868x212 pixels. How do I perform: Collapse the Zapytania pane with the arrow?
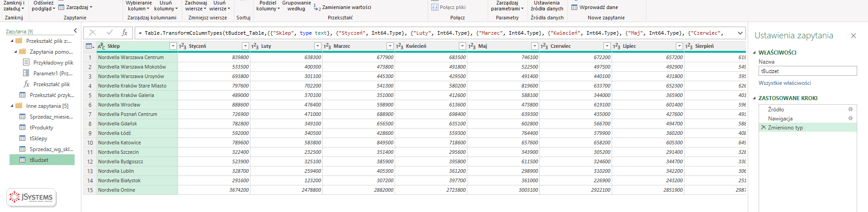(x=75, y=31)
